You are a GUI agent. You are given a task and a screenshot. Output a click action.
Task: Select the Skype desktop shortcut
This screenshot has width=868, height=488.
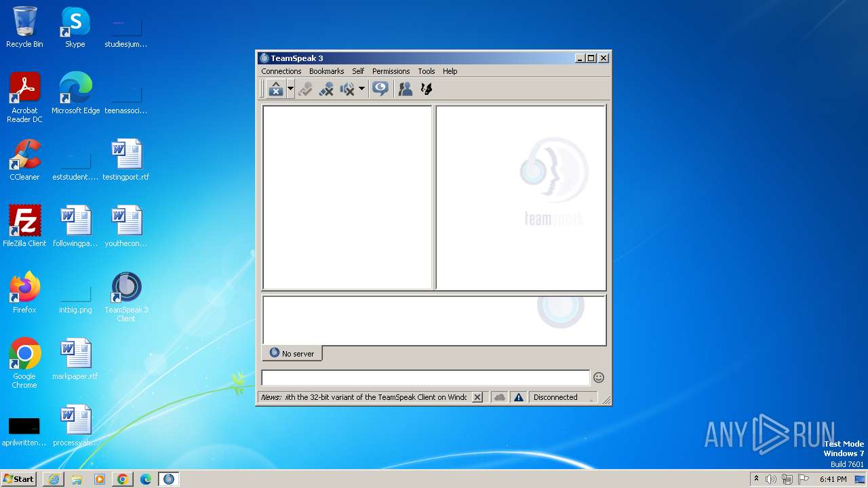75,27
